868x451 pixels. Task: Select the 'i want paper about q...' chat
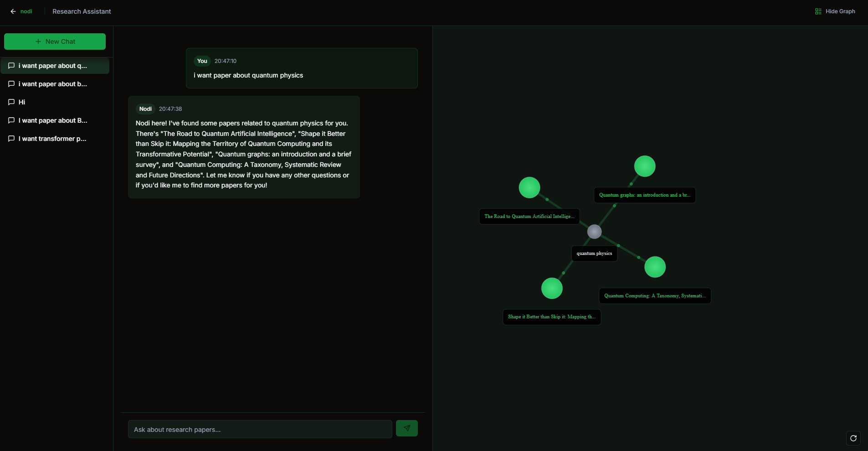pos(53,66)
